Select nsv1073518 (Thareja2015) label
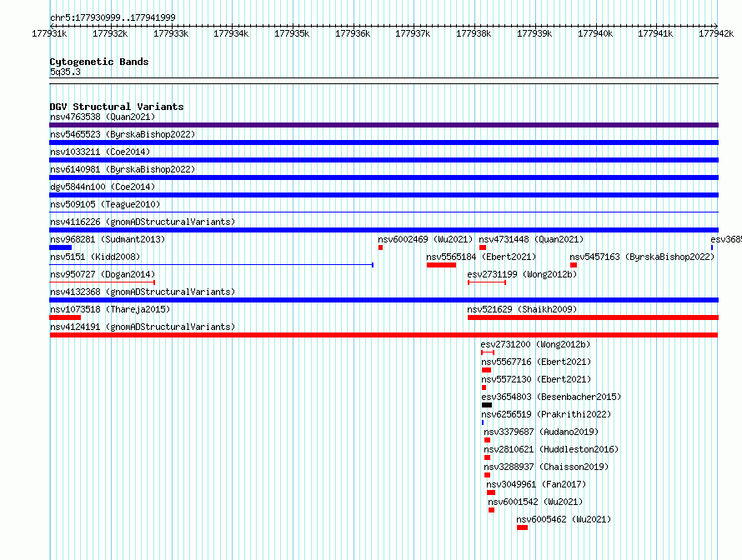This screenshot has height=560, width=742. 110,309
